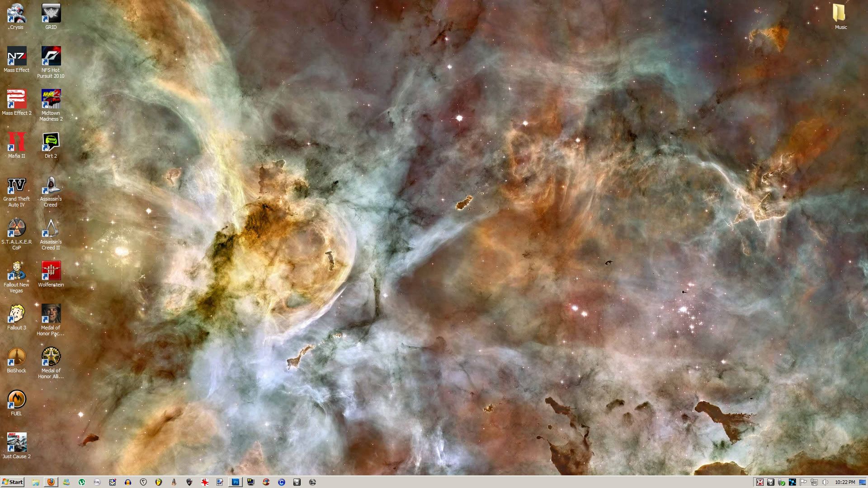Image resolution: width=868 pixels, height=488 pixels.
Task: Select the FUEL game shortcut
Action: click(x=16, y=400)
